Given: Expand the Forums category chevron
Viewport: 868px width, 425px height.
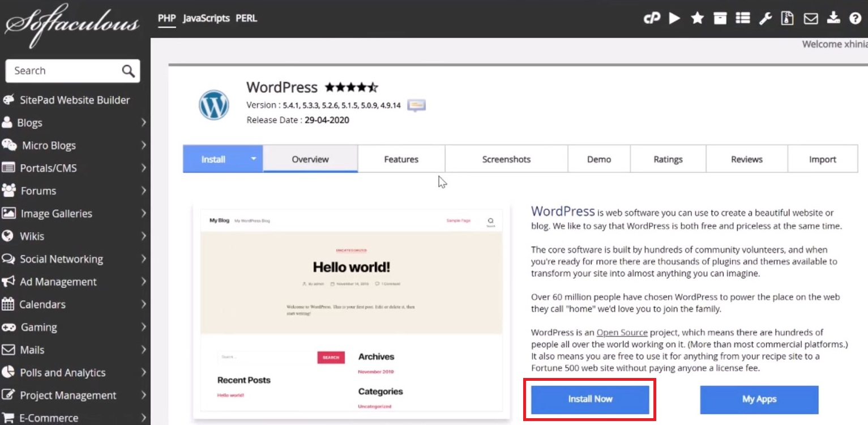Looking at the screenshot, I should [x=144, y=190].
